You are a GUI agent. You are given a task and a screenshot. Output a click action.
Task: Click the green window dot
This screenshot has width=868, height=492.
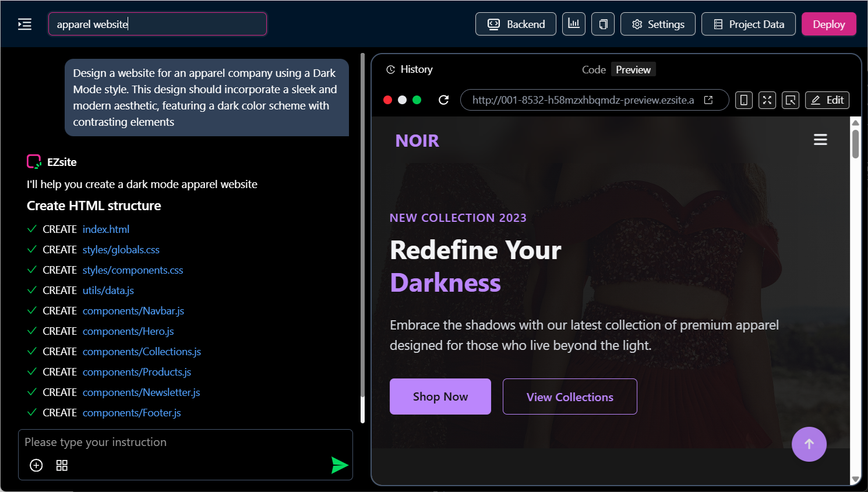point(417,100)
